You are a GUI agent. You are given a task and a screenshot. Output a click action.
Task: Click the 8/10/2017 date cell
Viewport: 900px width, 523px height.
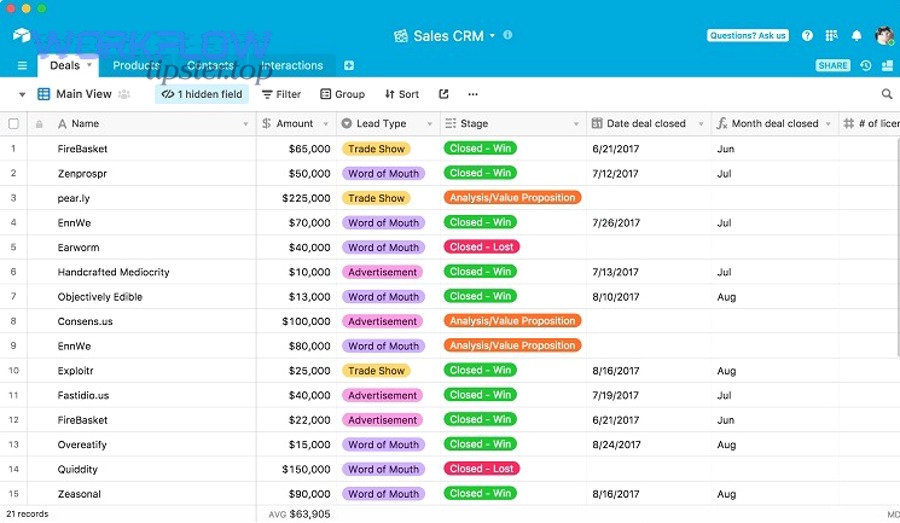coord(649,297)
